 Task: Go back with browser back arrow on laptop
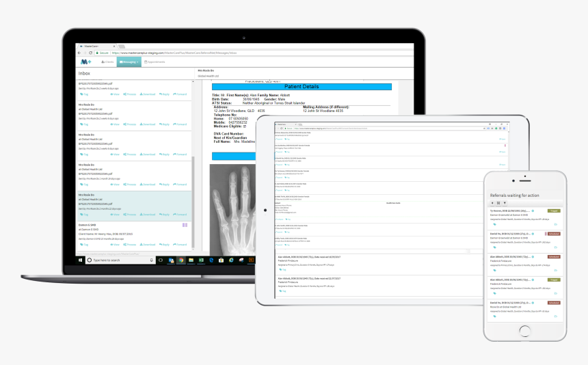point(79,53)
